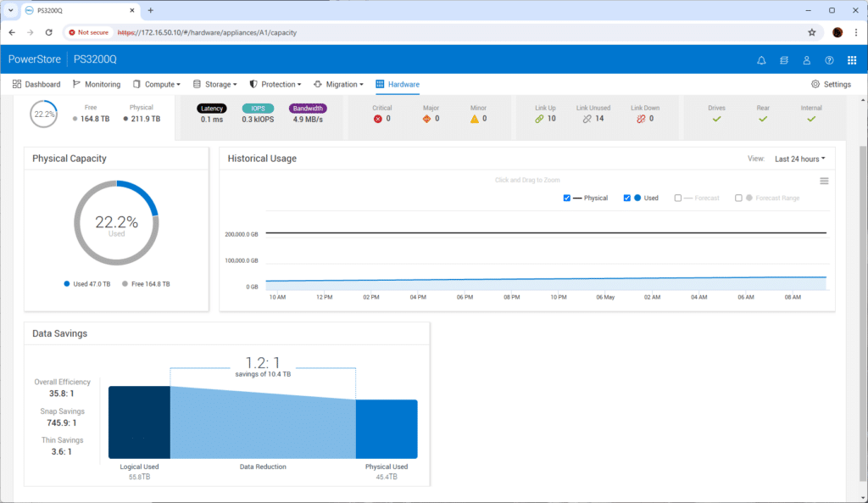868x503 pixels.
Task: Click the Internal status checkmark
Action: point(811,119)
